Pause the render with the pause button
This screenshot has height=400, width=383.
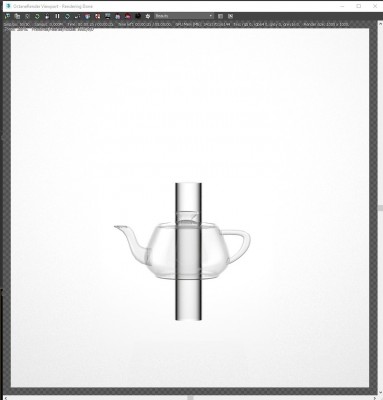coord(57,16)
